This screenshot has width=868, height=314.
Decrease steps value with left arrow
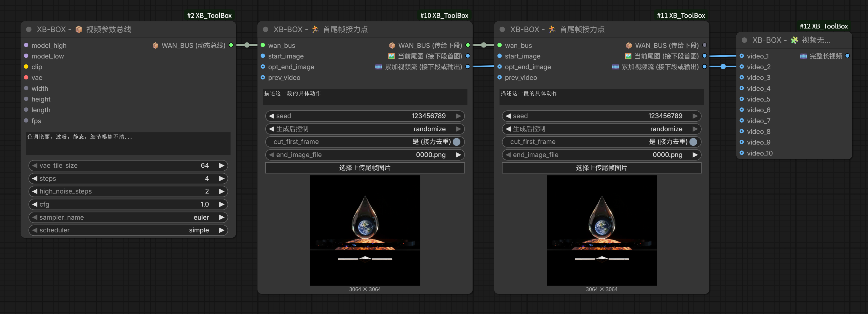(x=35, y=178)
